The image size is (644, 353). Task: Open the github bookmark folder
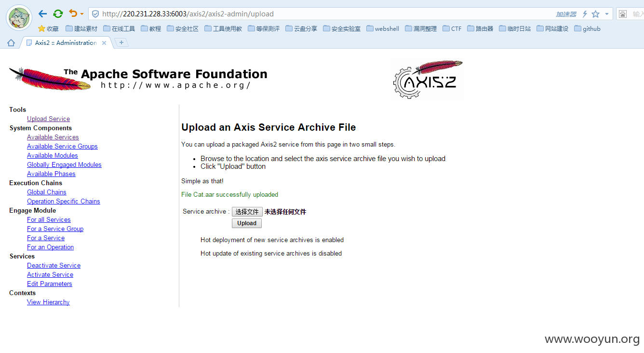(587, 28)
